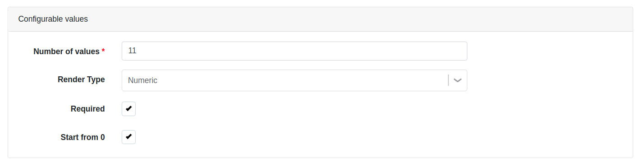The height and width of the screenshot is (168, 644).
Task: Focus the Number of values input field
Action: pyautogui.click(x=294, y=51)
